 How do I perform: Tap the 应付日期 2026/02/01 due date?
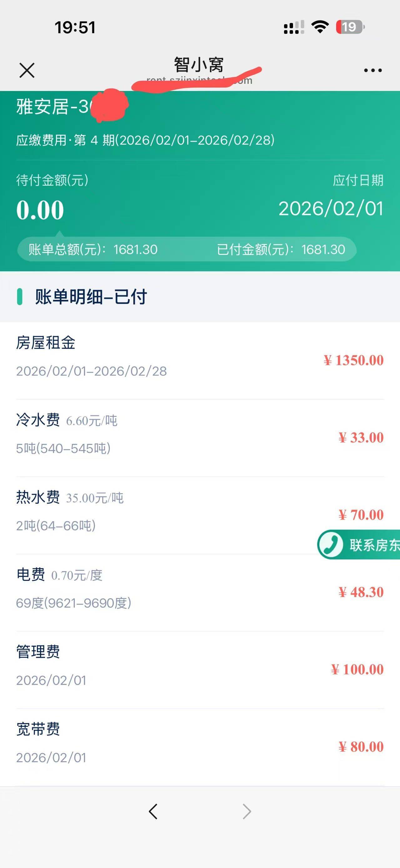pos(331,208)
